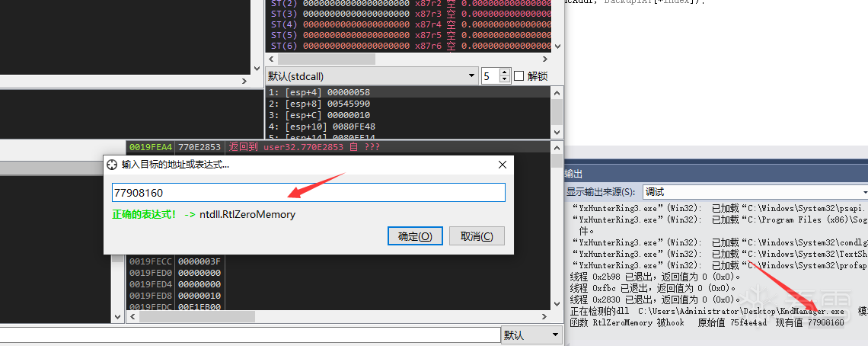The width and height of the screenshot is (868, 346).
Task: Open the 显示输出来源 combo box showing 调试
Action: [755, 192]
